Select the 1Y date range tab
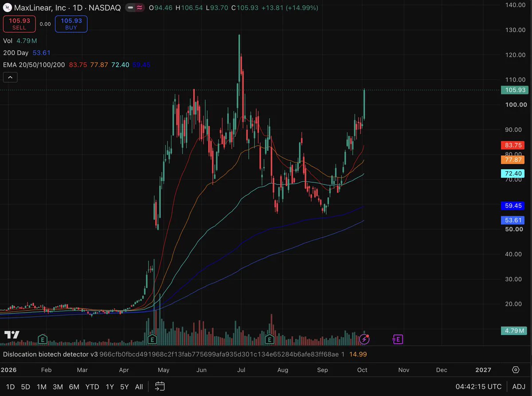 pos(110,387)
